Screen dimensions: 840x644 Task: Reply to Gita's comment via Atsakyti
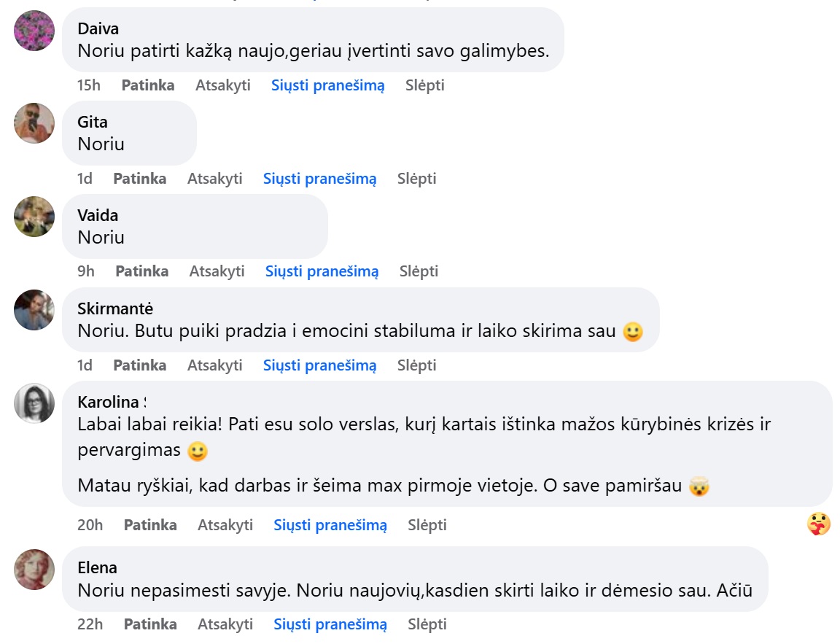pos(216,178)
